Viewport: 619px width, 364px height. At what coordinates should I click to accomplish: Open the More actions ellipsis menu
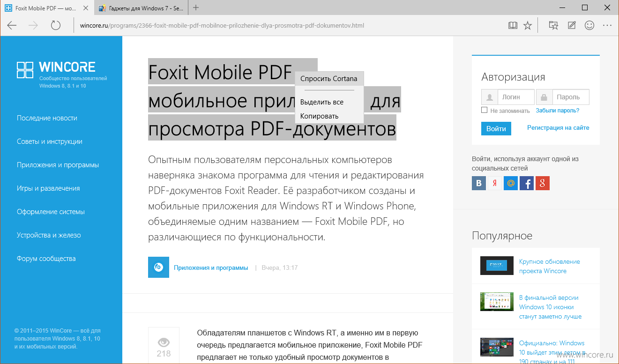[607, 25]
